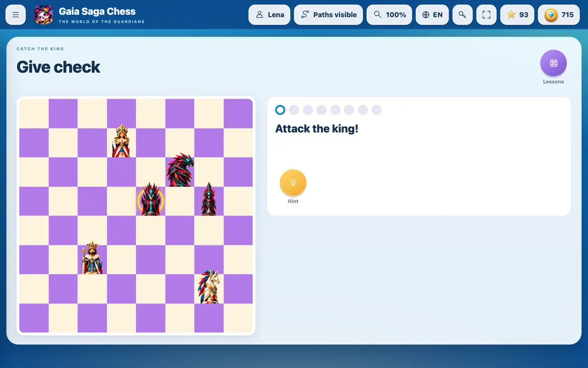Select the second progress step dot
Screen dimensions: 588x368
pos(294,110)
